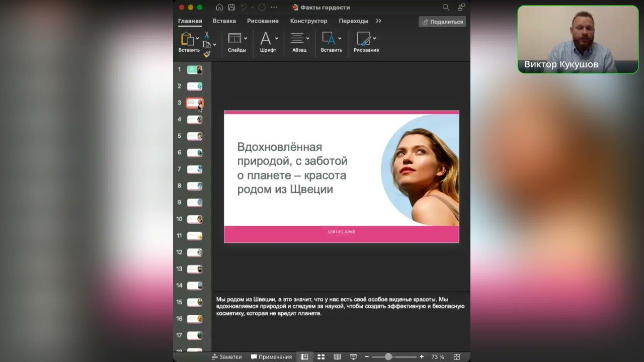This screenshot has height=362, width=644.
Task: Open the Шрифт font group
Action: (265, 38)
